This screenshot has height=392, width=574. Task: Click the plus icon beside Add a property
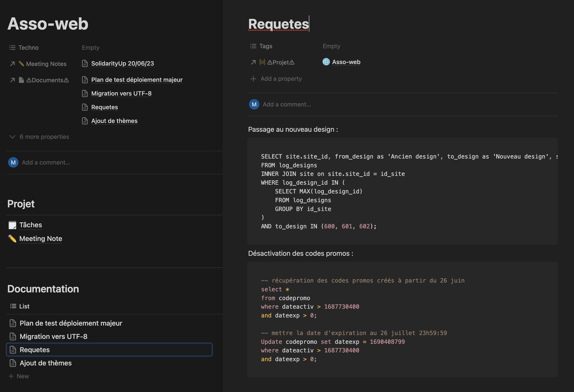pyautogui.click(x=253, y=79)
